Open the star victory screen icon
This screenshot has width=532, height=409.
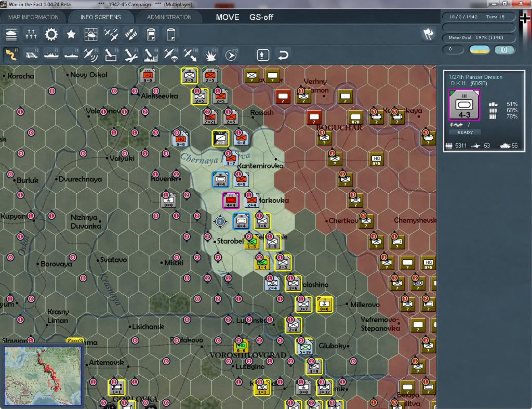(71, 34)
